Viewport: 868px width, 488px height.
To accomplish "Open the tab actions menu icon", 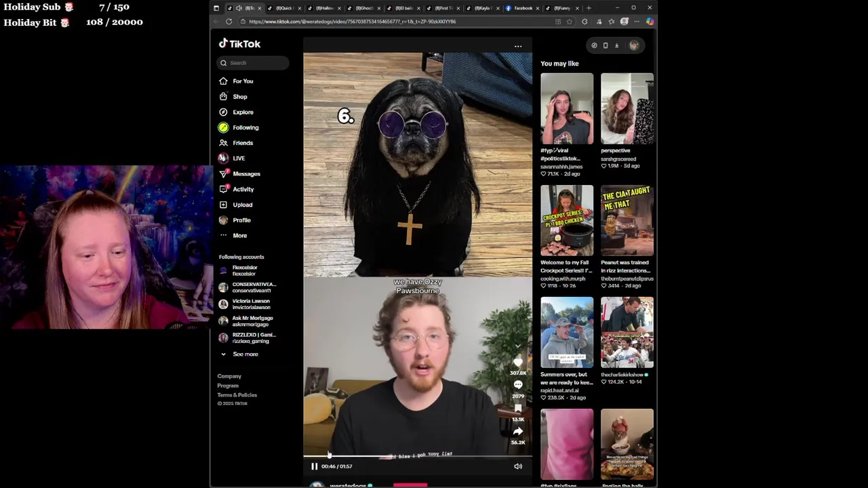I will click(216, 8).
